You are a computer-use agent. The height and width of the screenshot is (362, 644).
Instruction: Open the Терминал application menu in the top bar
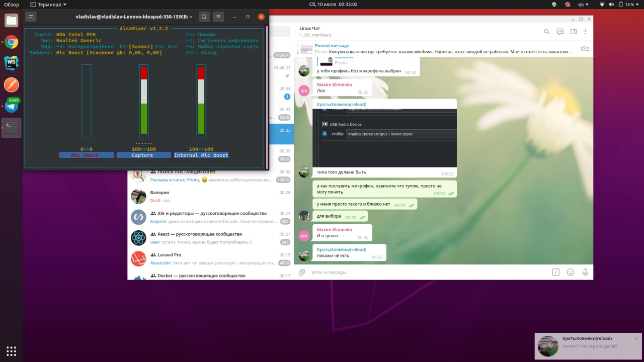click(48, 4)
